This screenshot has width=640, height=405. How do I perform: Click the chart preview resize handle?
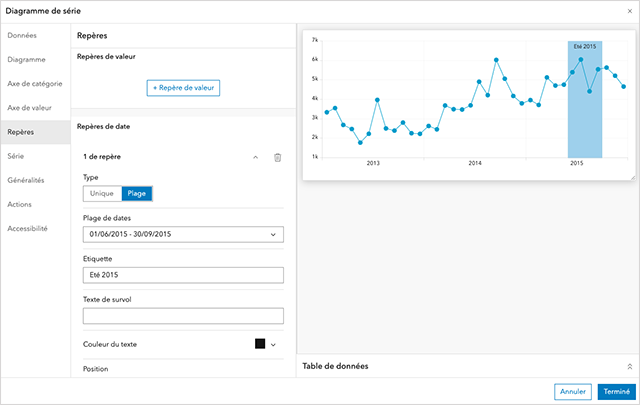(633, 178)
